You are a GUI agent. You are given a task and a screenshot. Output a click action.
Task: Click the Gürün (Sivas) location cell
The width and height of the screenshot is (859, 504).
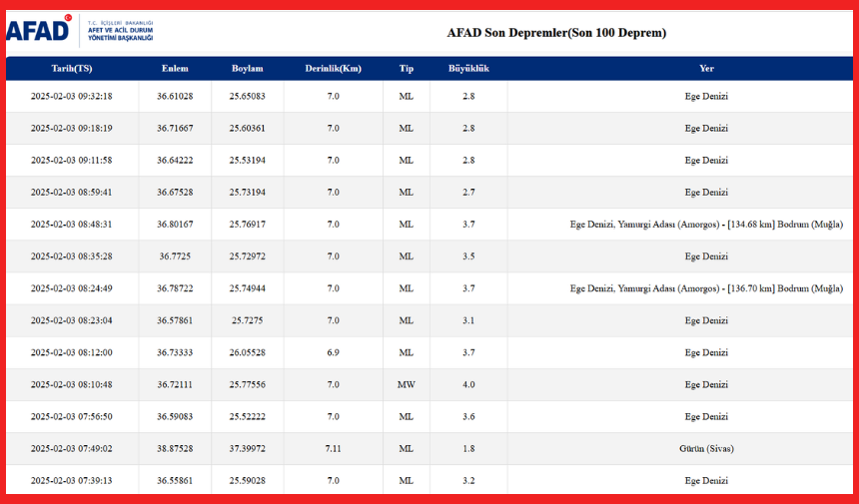(706, 449)
